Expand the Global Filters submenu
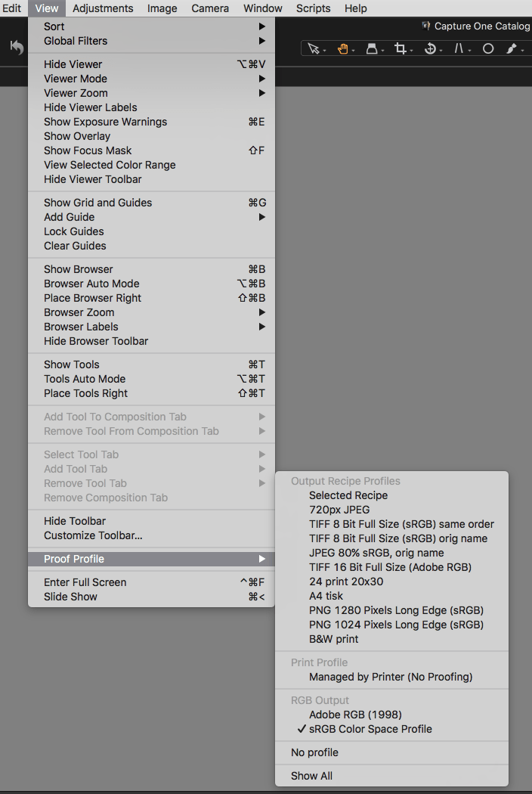This screenshot has width=532, height=794. [152, 41]
